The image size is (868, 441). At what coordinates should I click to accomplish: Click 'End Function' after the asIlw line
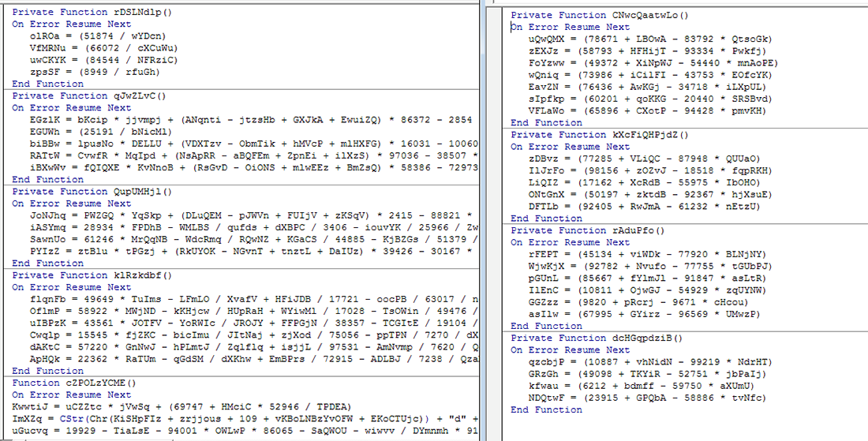[x=546, y=327]
